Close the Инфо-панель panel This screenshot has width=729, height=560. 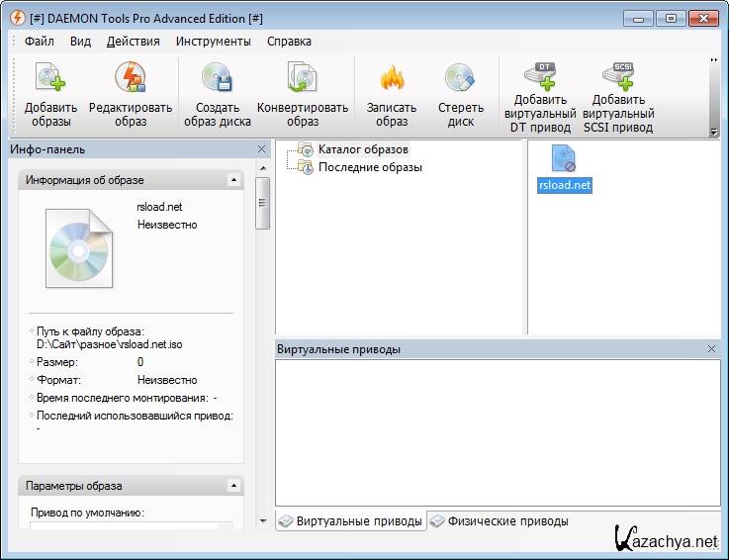pyautogui.click(x=261, y=149)
